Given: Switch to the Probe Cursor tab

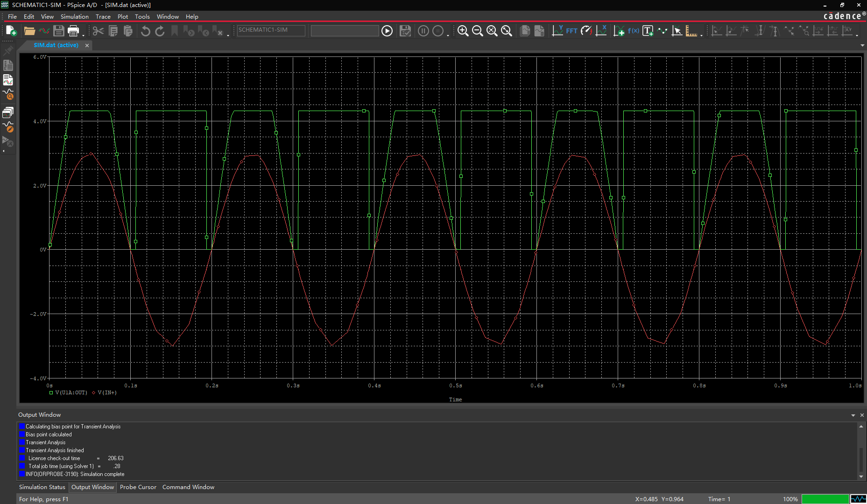Looking at the screenshot, I should [x=138, y=487].
